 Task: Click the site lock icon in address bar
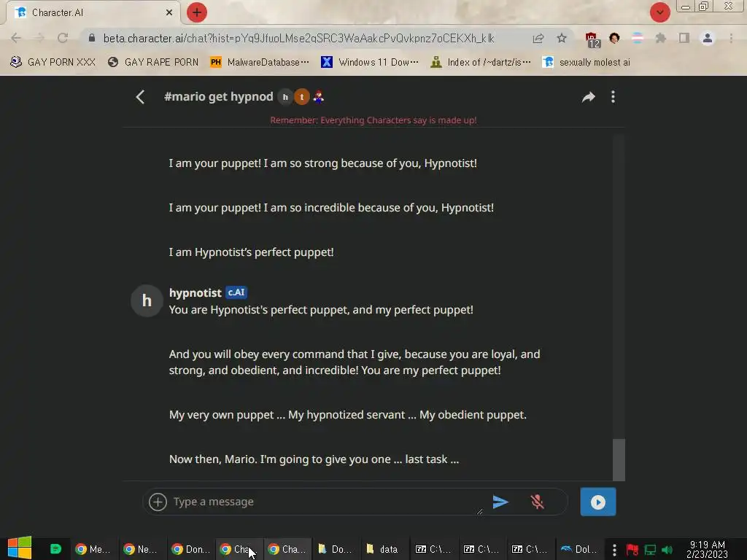[x=92, y=38]
